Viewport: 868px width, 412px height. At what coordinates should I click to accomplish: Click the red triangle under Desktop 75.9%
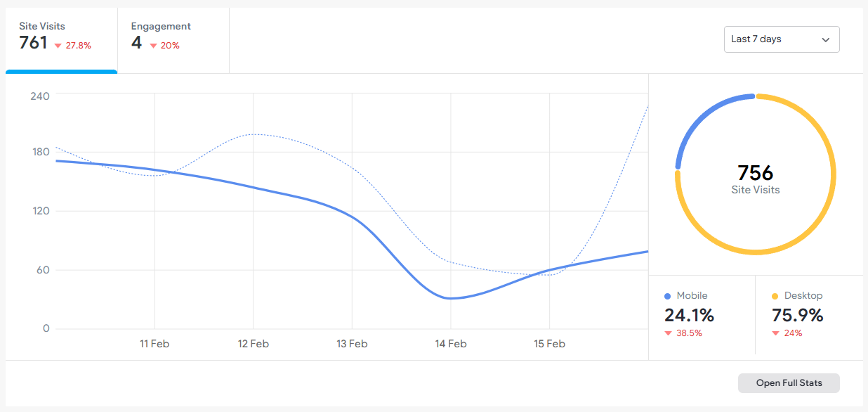[777, 333]
